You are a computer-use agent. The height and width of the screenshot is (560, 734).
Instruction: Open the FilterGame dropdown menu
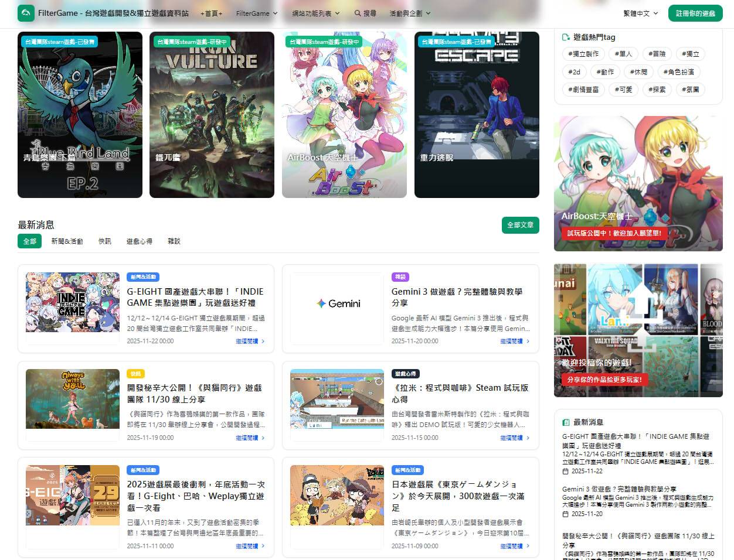tap(256, 13)
